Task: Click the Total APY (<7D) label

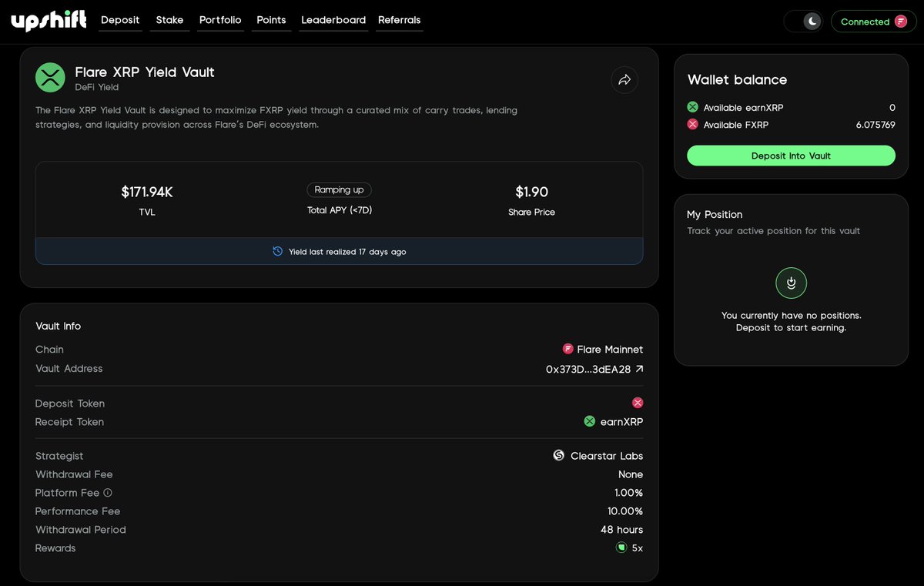Action: [340, 210]
